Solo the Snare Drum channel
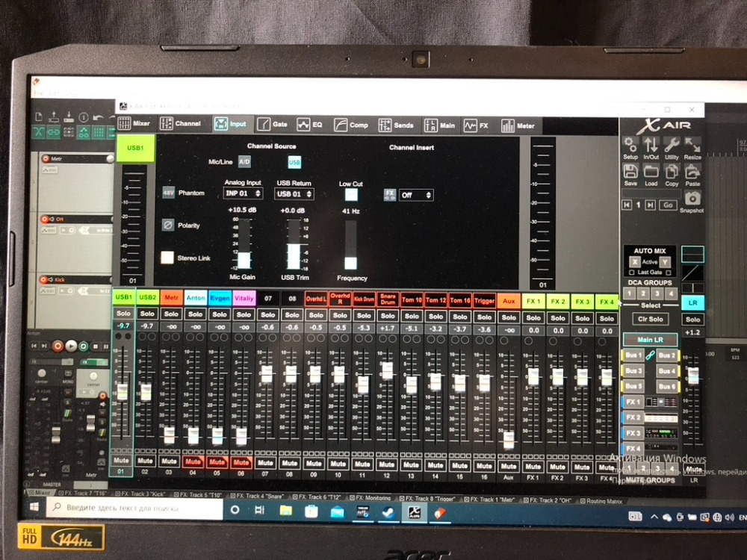The height and width of the screenshot is (560, 747). pyautogui.click(x=388, y=316)
